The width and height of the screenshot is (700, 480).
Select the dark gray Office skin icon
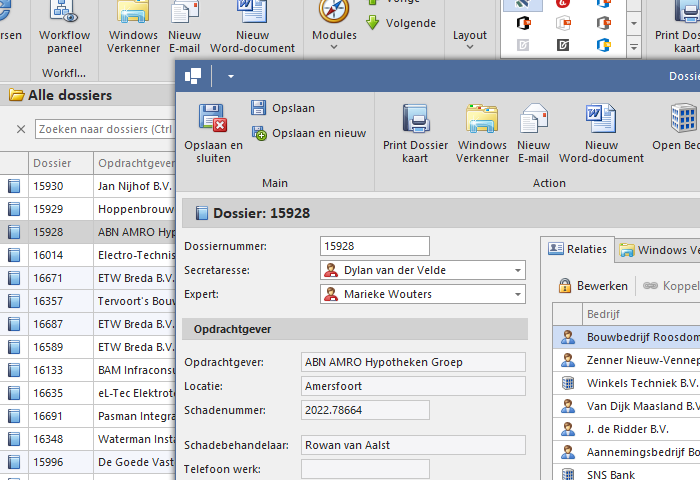tap(604, 23)
